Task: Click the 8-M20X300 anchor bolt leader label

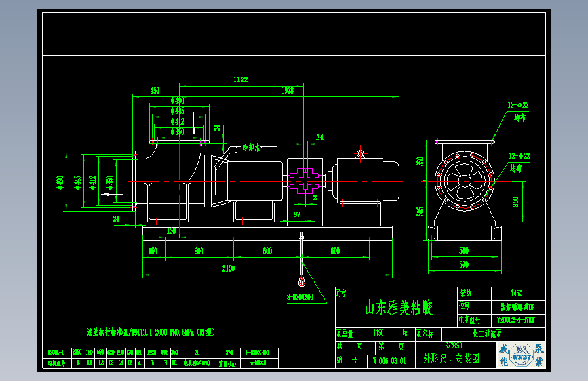Action: 300,298
